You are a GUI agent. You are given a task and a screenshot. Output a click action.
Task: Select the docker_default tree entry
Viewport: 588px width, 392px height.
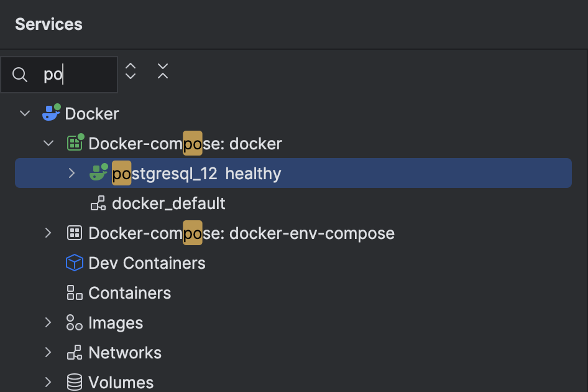[x=168, y=203]
